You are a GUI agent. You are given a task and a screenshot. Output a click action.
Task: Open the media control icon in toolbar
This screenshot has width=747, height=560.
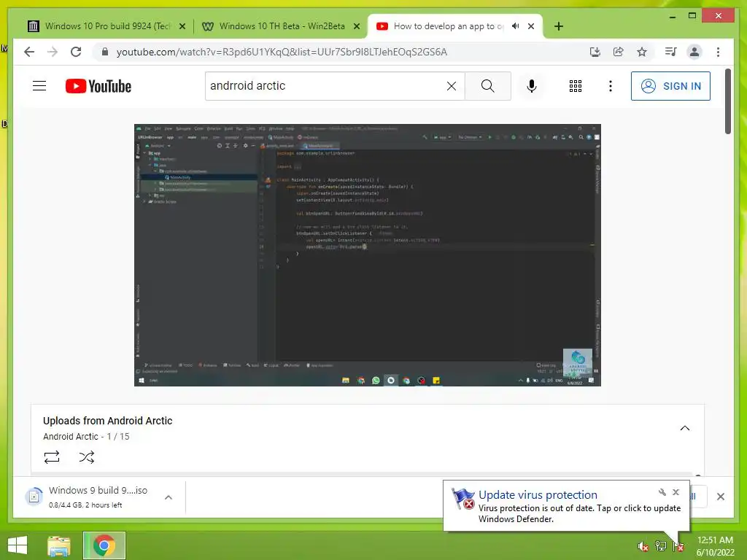[671, 52]
